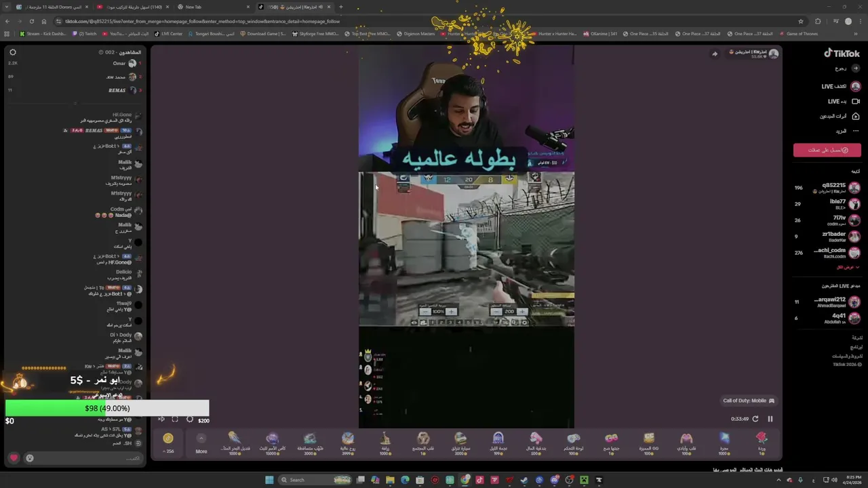Tap the heart like button in chat
This screenshot has width=868, height=488.
14,458
